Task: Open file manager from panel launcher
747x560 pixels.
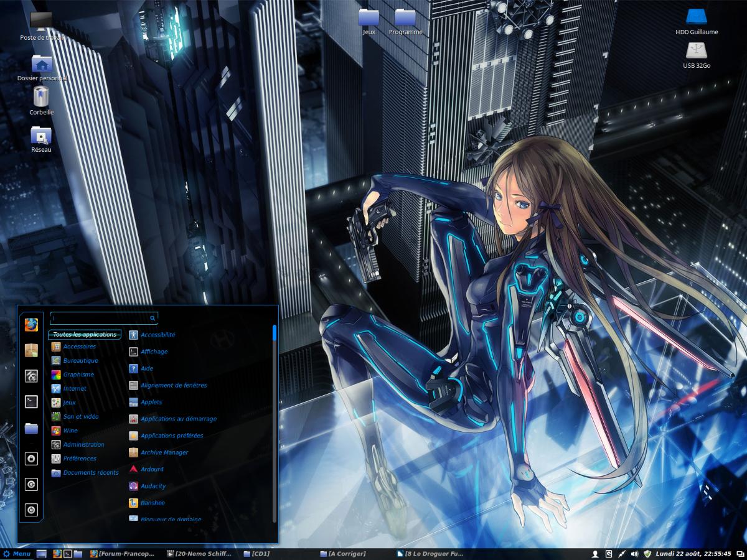Action: (x=78, y=554)
